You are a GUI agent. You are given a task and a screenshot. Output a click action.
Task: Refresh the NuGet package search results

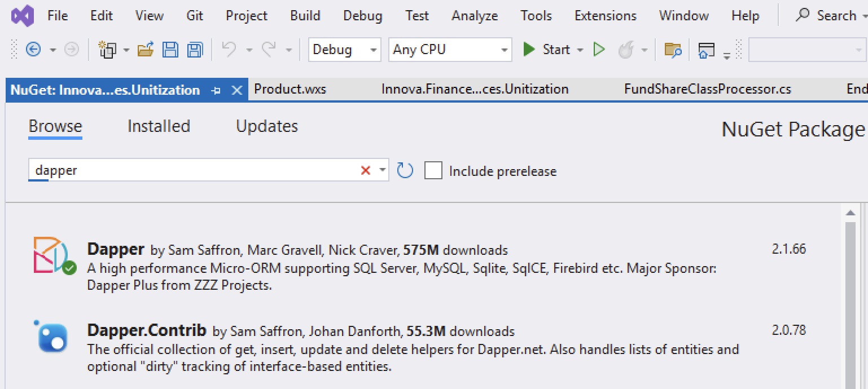pyautogui.click(x=405, y=170)
